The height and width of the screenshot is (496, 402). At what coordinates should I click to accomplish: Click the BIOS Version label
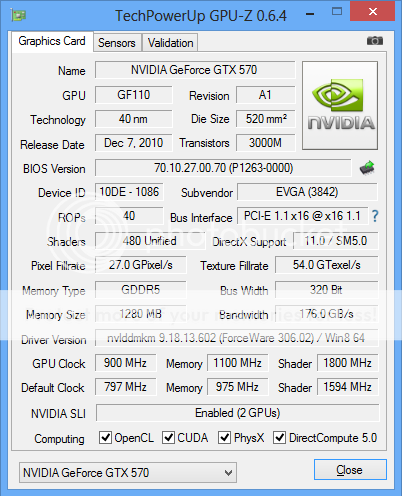point(54,169)
